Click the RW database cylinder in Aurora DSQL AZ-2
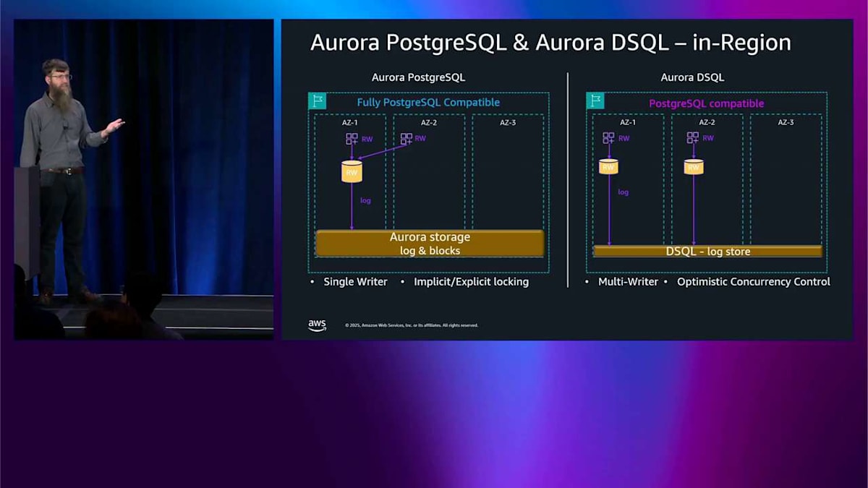The image size is (868, 488). click(x=693, y=167)
